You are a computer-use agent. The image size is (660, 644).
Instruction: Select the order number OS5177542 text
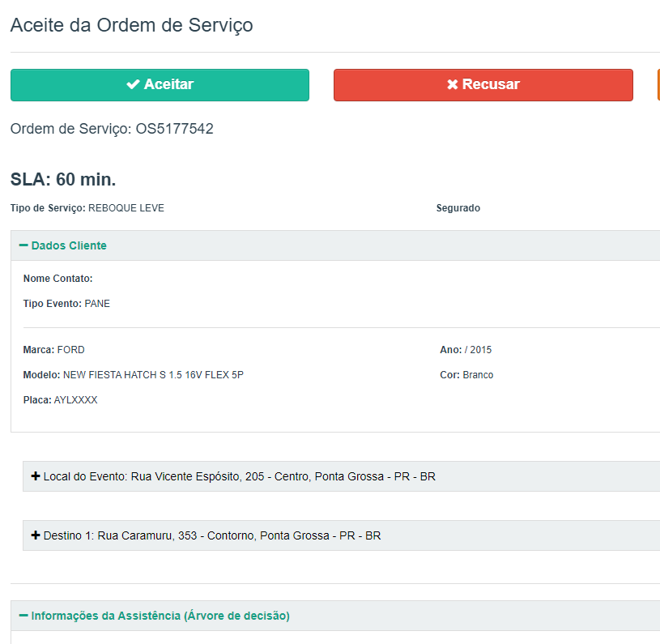click(x=174, y=129)
